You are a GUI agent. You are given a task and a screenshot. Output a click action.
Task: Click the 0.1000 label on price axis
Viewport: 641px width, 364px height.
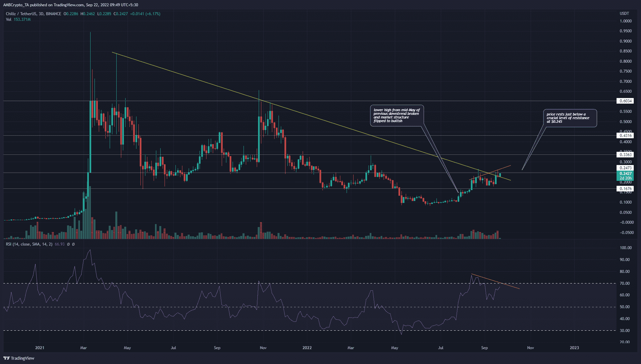pos(625,202)
